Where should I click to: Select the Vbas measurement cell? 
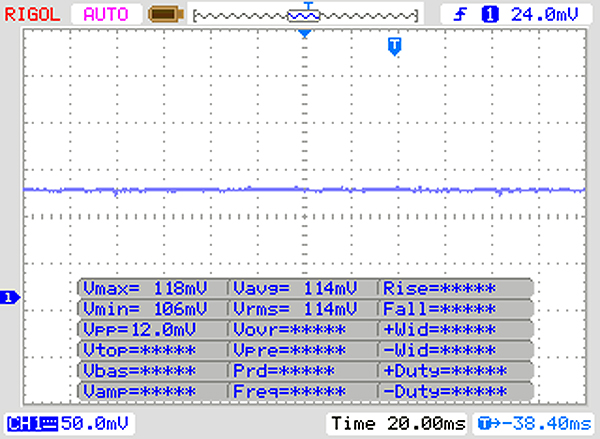[152, 370]
